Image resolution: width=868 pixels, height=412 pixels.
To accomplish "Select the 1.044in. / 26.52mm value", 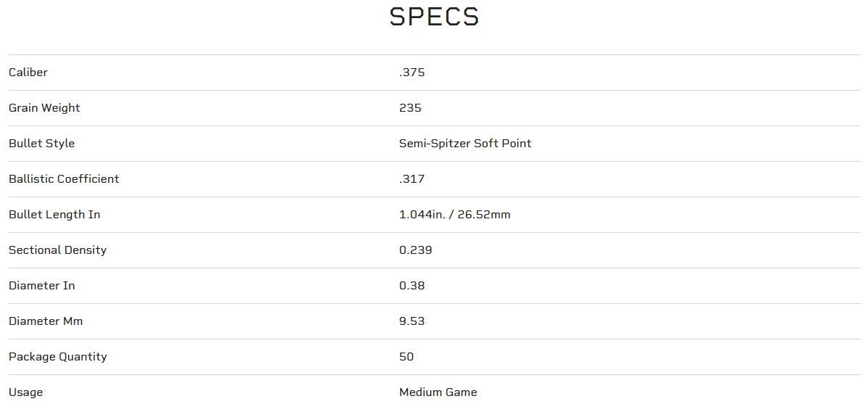I will click(454, 215).
